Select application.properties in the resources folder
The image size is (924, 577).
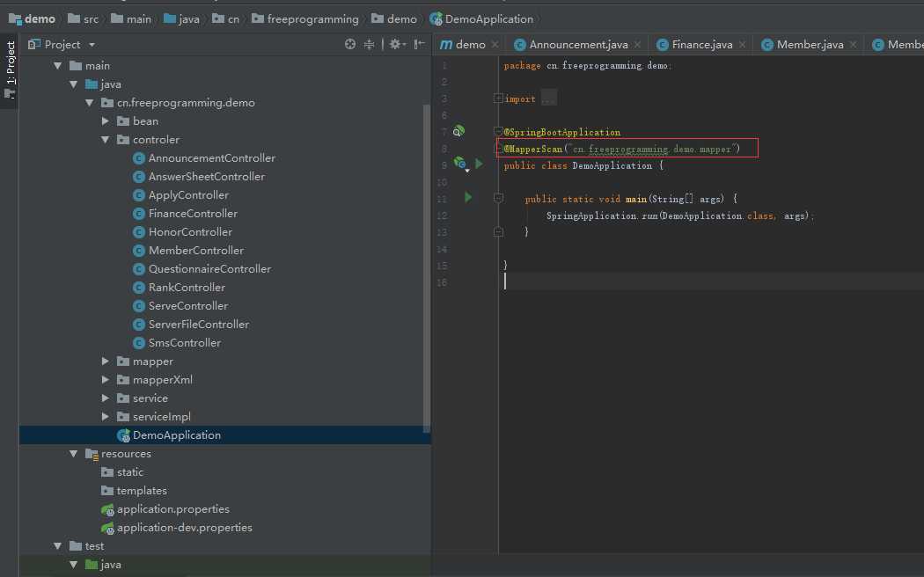pos(172,509)
